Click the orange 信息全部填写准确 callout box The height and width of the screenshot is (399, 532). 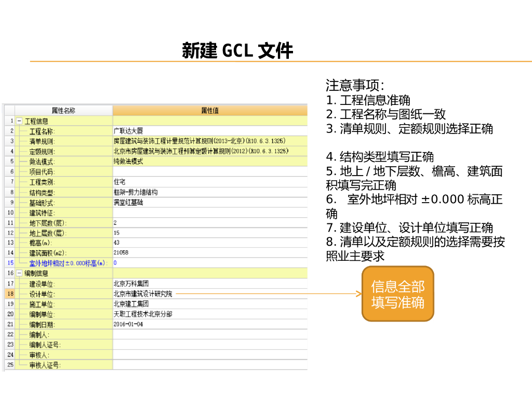[x=397, y=294]
